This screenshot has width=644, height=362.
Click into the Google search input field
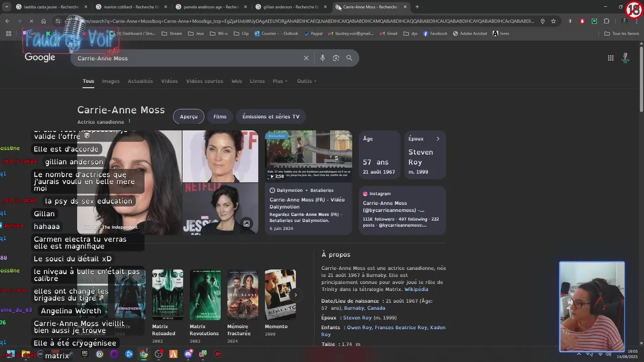click(186, 58)
